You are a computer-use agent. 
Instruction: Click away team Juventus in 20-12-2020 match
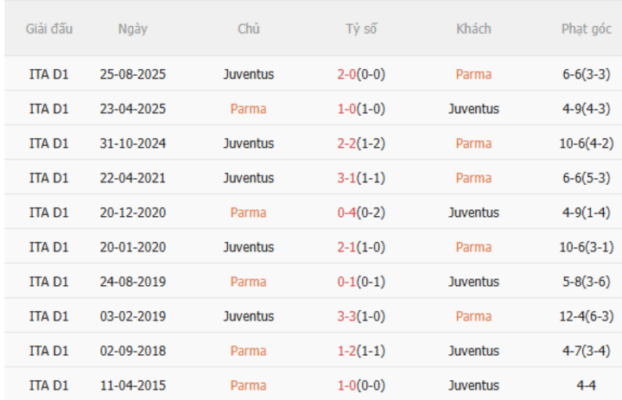(x=473, y=212)
